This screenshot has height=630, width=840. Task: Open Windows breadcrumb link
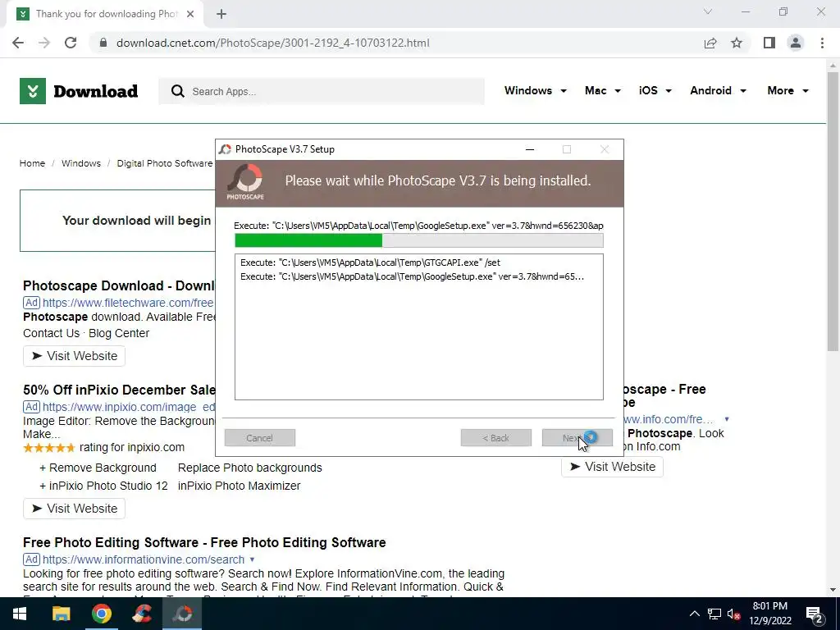pos(81,163)
